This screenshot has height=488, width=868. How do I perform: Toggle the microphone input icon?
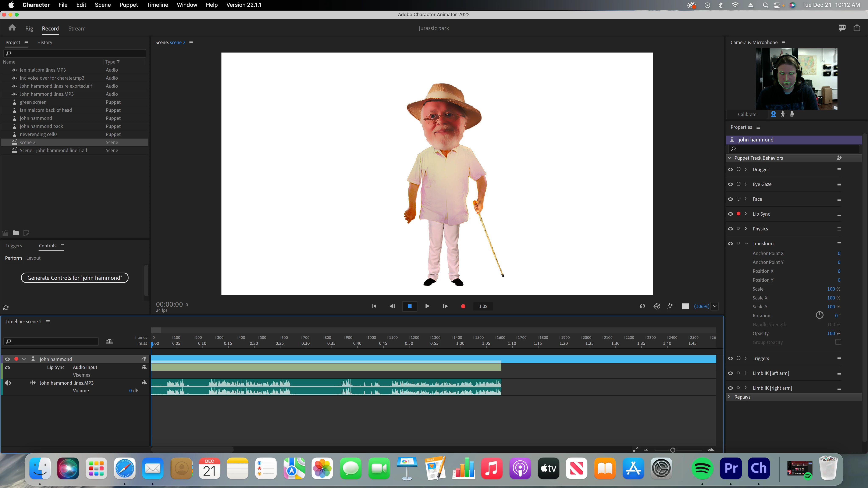[792, 114]
